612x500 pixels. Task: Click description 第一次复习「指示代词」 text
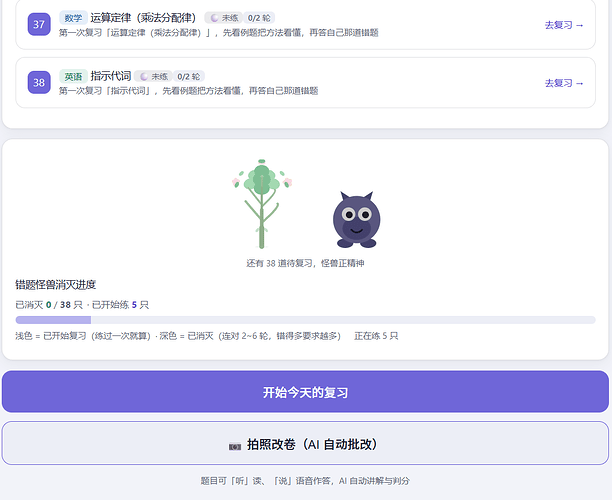189,91
